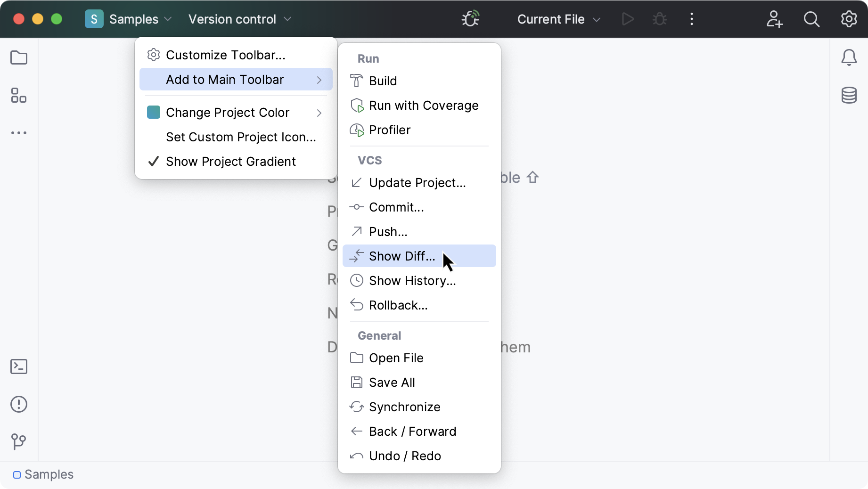Select Show Diff in the submenu
Screen dimensions: 868x489
click(x=402, y=256)
